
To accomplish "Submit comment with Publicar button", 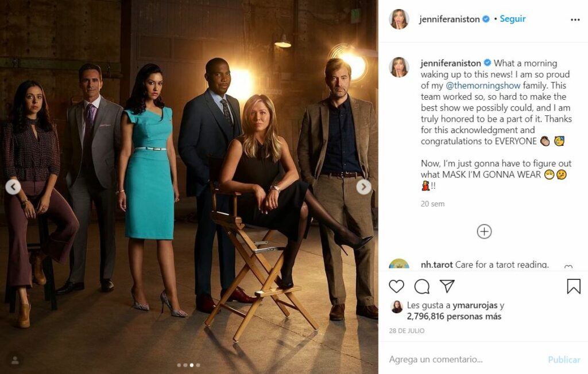I will [564, 360].
